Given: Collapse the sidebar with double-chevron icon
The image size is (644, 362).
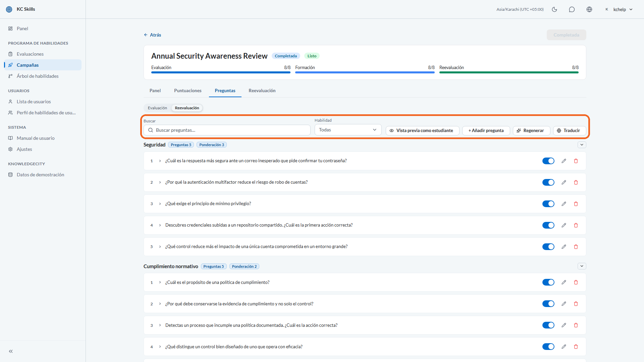Looking at the screenshot, I should click(x=11, y=351).
